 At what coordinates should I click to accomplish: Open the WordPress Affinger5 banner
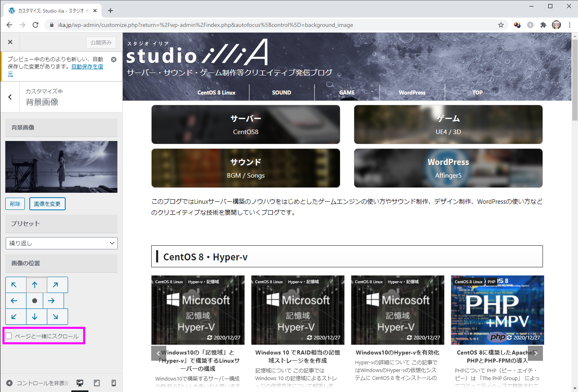tap(448, 168)
